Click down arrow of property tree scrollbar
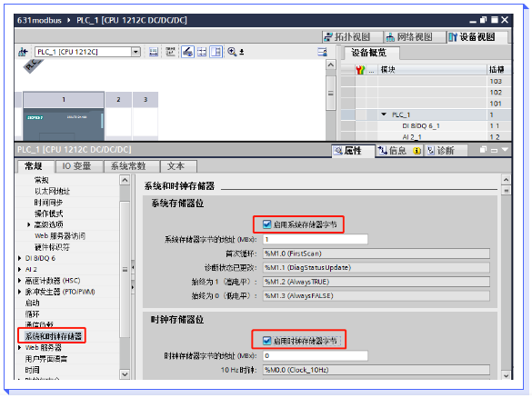Image resolution: width=532 pixels, height=398 pixels. [x=125, y=374]
